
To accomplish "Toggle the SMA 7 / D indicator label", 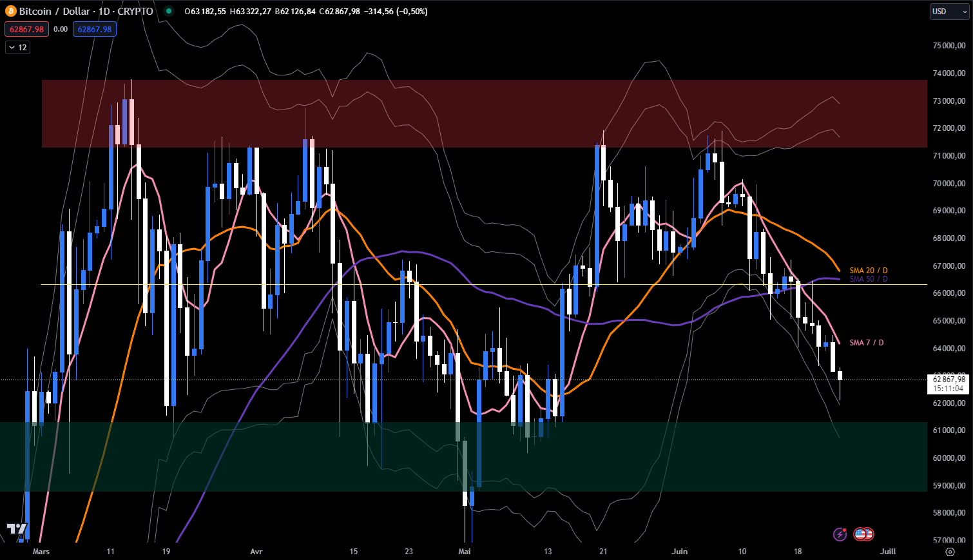I will click(x=866, y=343).
